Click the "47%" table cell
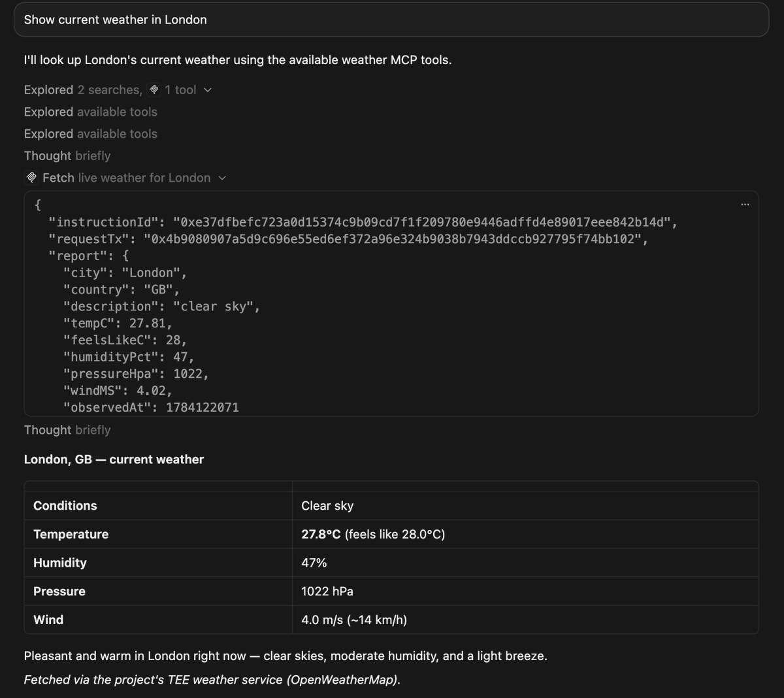This screenshot has width=784, height=698. [x=314, y=563]
